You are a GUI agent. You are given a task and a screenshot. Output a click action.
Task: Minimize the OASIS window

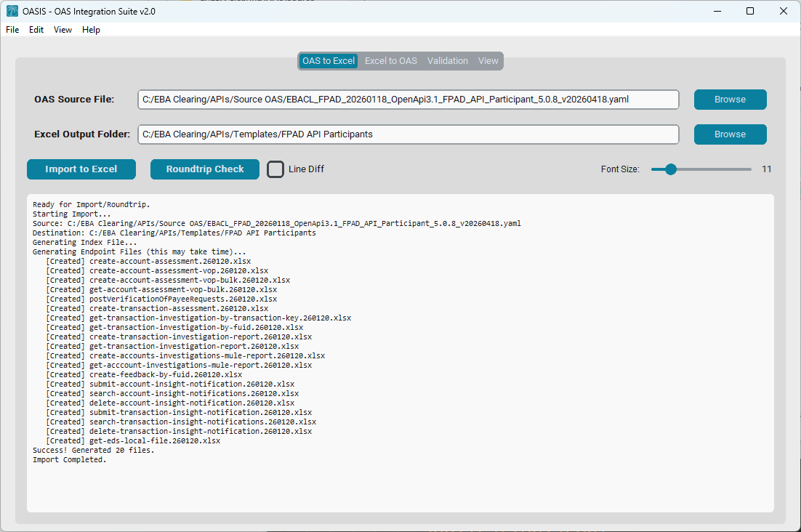point(717,12)
